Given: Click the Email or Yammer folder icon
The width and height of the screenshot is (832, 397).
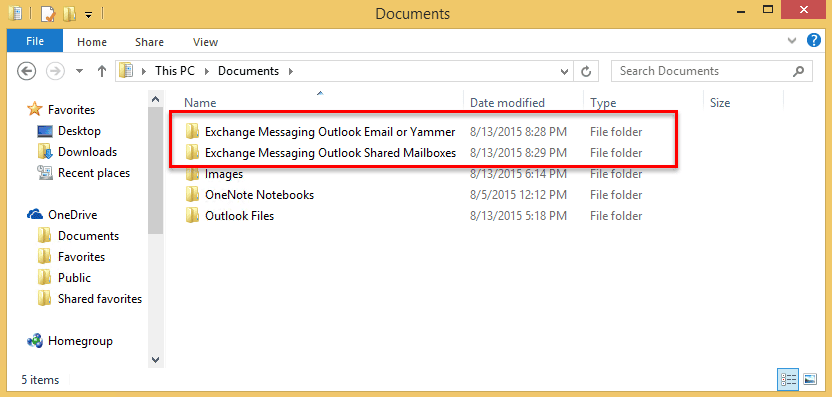Looking at the screenshot, I should tap(192, 132).
